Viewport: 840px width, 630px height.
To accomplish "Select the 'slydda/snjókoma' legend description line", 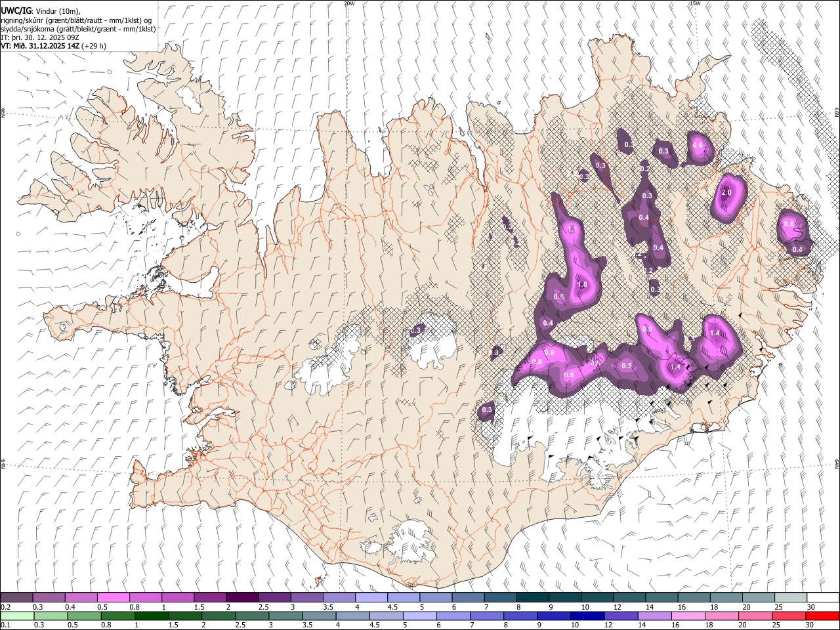I will (78, 29).
